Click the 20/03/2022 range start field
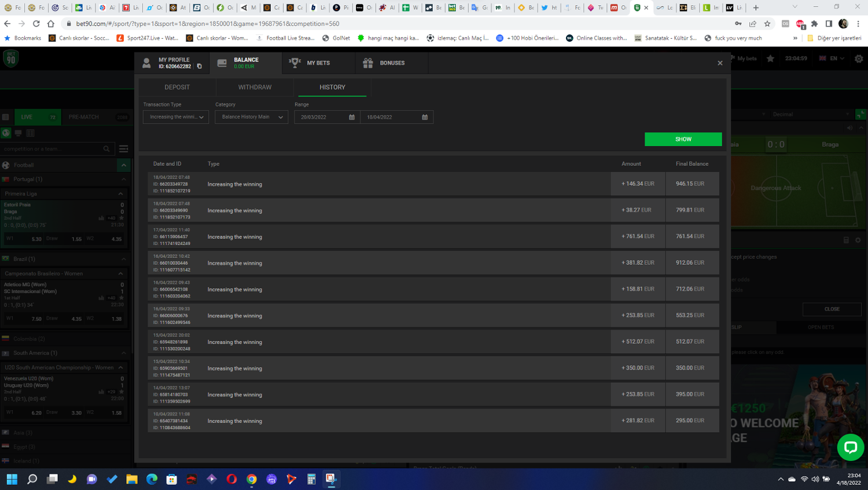Viewport: 868px width, 490px height. pos(321,117)
